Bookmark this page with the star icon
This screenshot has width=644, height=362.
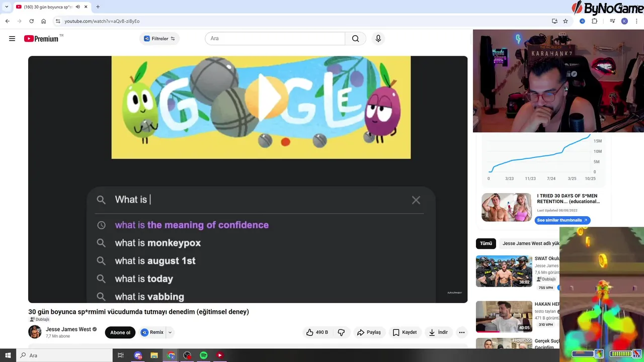[x=566, y=21]
